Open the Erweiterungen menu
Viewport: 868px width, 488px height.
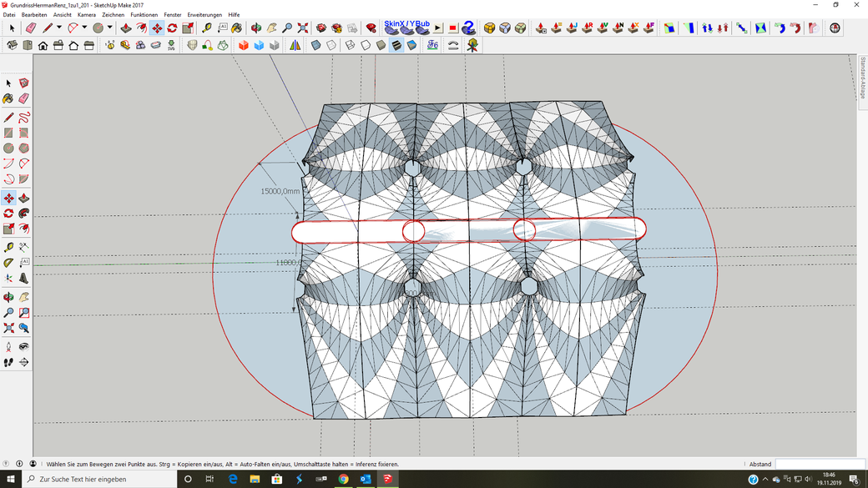pyautogui.click(x=204, y=15)
